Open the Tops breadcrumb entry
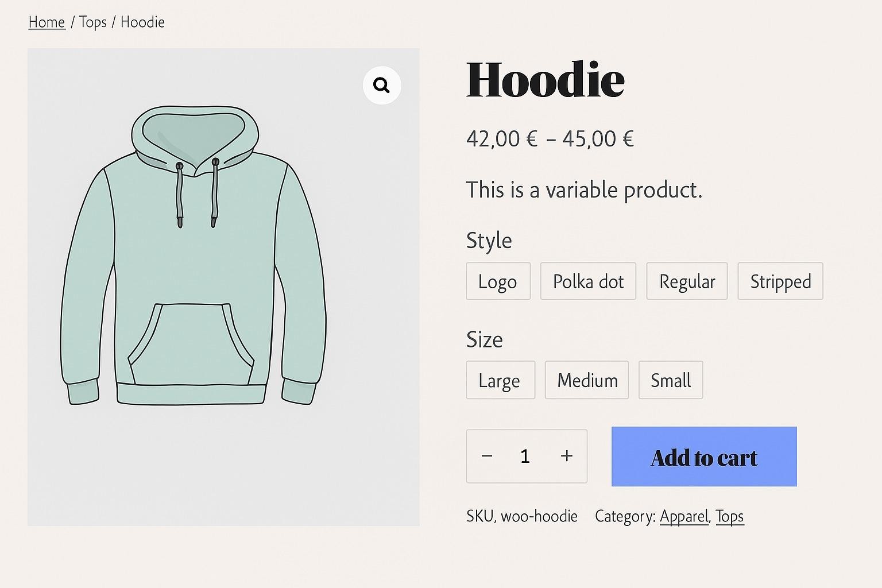Image resolution: width=882 pixels, height=588 pixels. pyautogui.click(x=92, y=22)
